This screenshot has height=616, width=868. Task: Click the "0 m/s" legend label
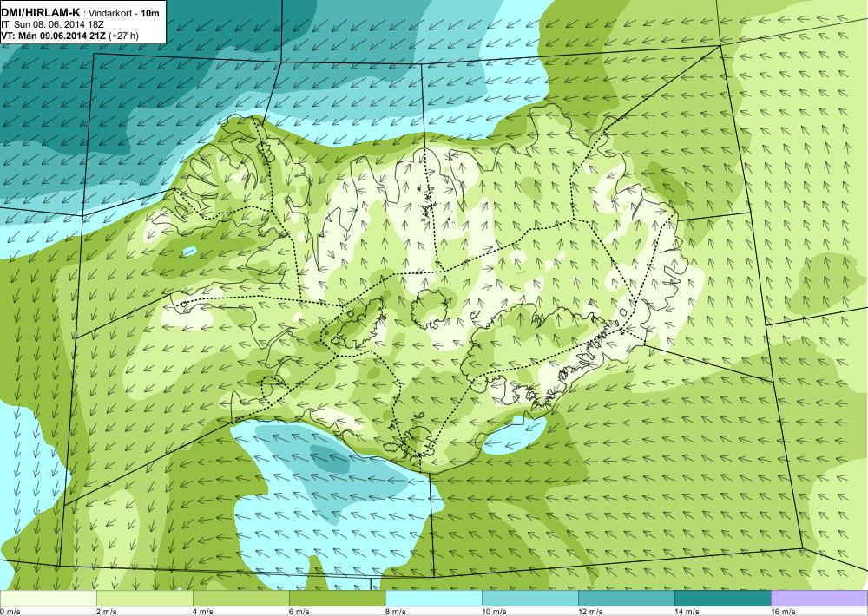10,611
